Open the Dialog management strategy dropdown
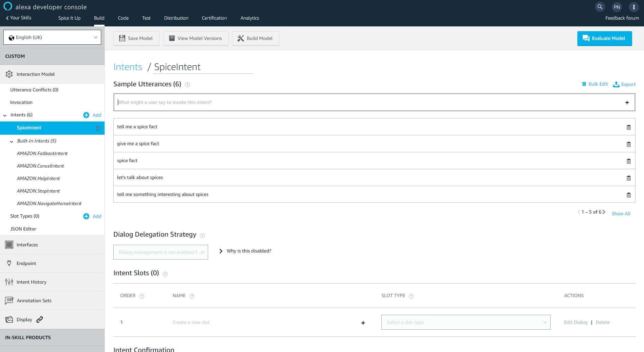 (x=161, y=252)
